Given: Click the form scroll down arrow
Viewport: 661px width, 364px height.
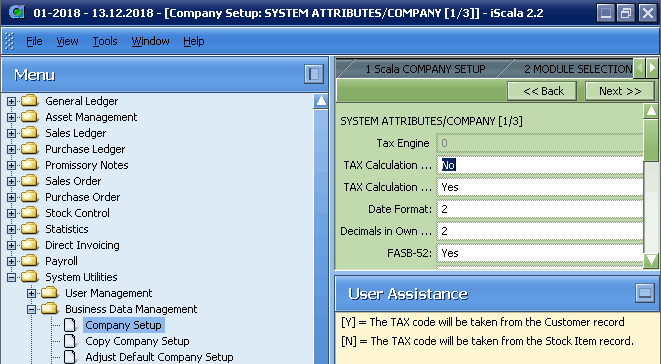Looking at the screenshot, I should [651, 260].
